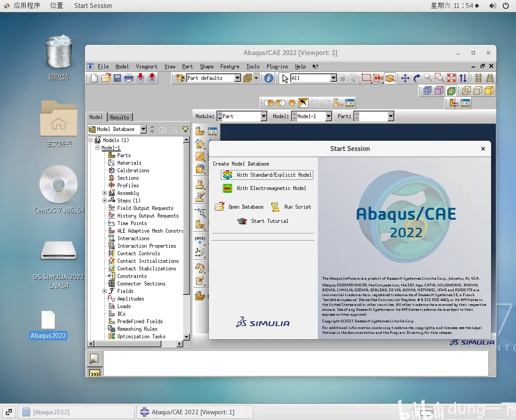Switch to the Results tab

[120, 117]
